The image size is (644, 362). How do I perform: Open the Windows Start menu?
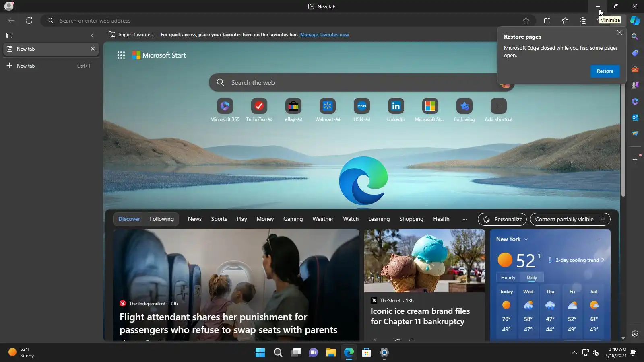point(260,353)
